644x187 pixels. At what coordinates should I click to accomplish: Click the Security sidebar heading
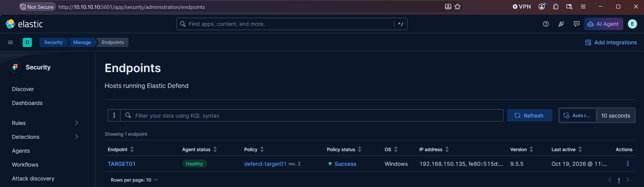[x=38, y=67]
